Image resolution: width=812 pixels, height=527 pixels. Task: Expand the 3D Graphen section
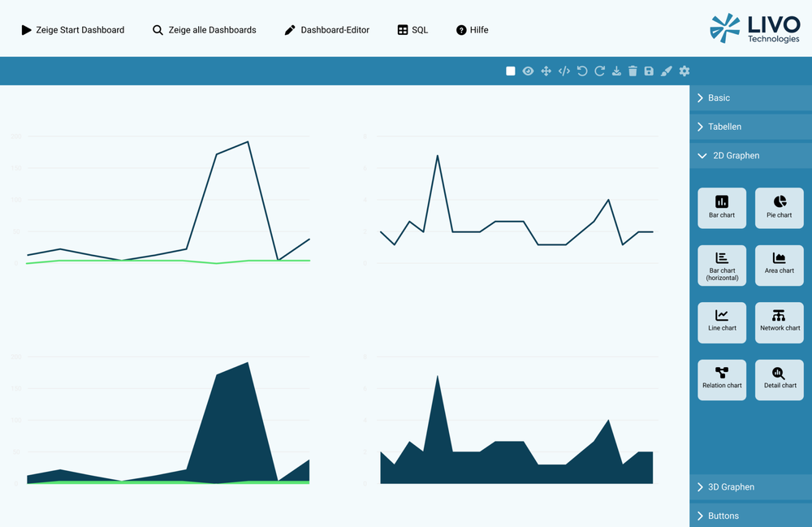click(x=751, y=487)
